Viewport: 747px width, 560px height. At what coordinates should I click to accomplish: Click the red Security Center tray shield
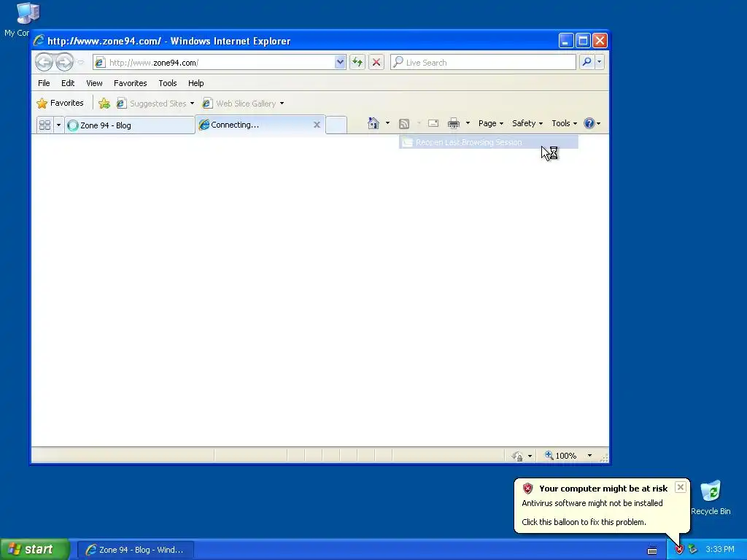679,550
